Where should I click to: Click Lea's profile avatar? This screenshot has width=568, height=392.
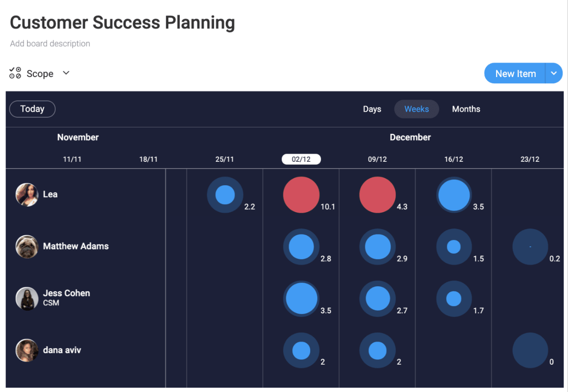[x=27, y=195]
